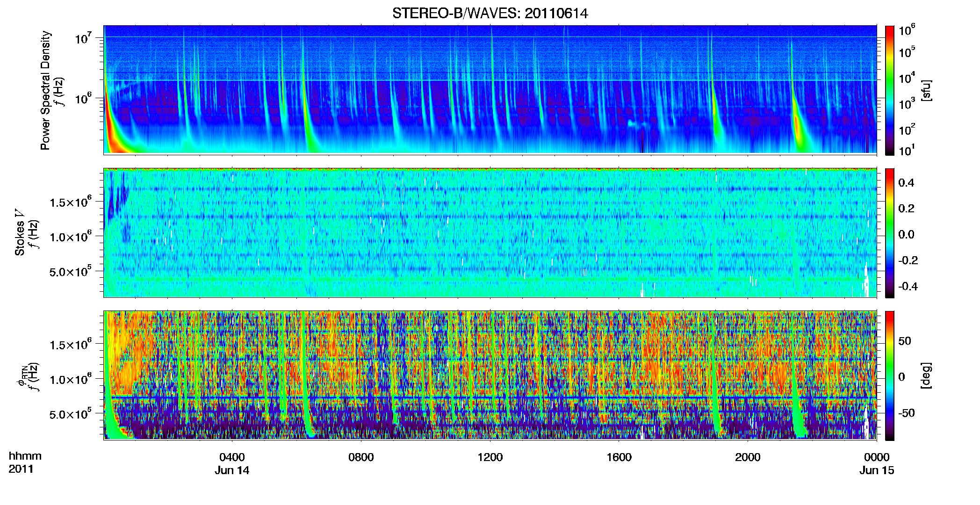Image resolution: width=980 pixels, height=505 pixels.
Task: Click the 0000 time axis label
Action: (x=877, y=457)
